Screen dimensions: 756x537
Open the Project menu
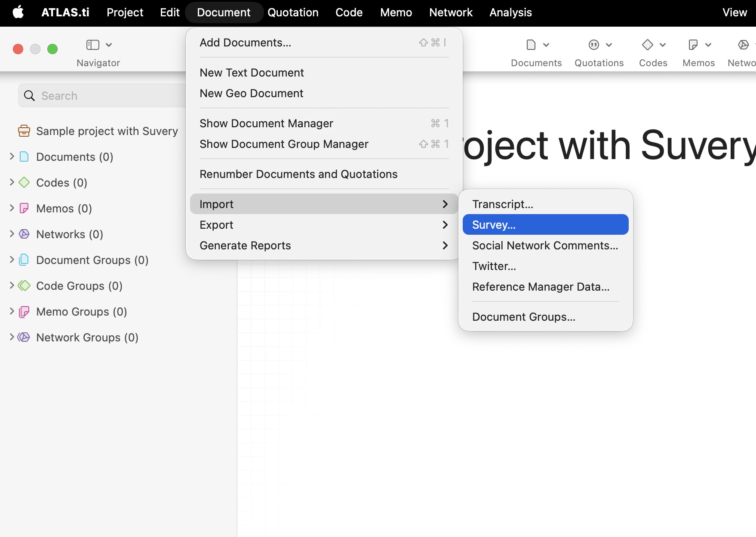click(125, 12)
